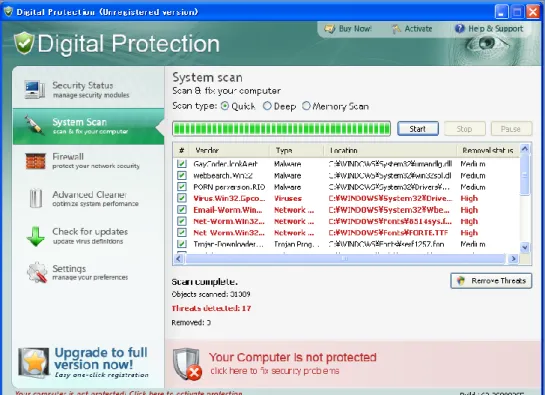Screen dimensions: 545x395
Task: Click the shield icon on Remove Threats button
Action: point(461,281)
